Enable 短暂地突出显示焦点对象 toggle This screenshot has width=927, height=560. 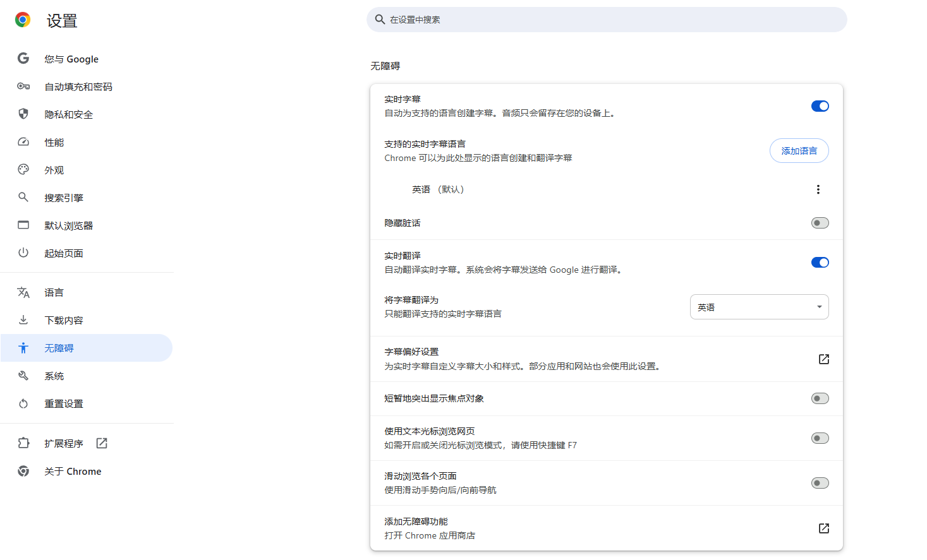click(x=820, y=398)
